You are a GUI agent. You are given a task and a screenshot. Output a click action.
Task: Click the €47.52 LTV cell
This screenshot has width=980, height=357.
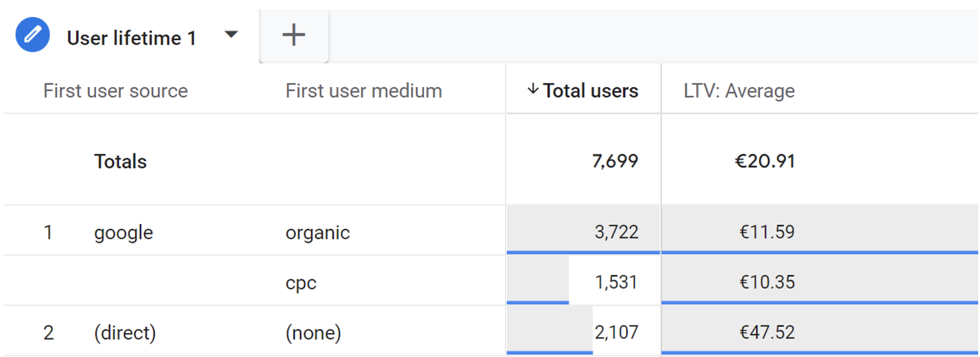[x=820, y=330]
